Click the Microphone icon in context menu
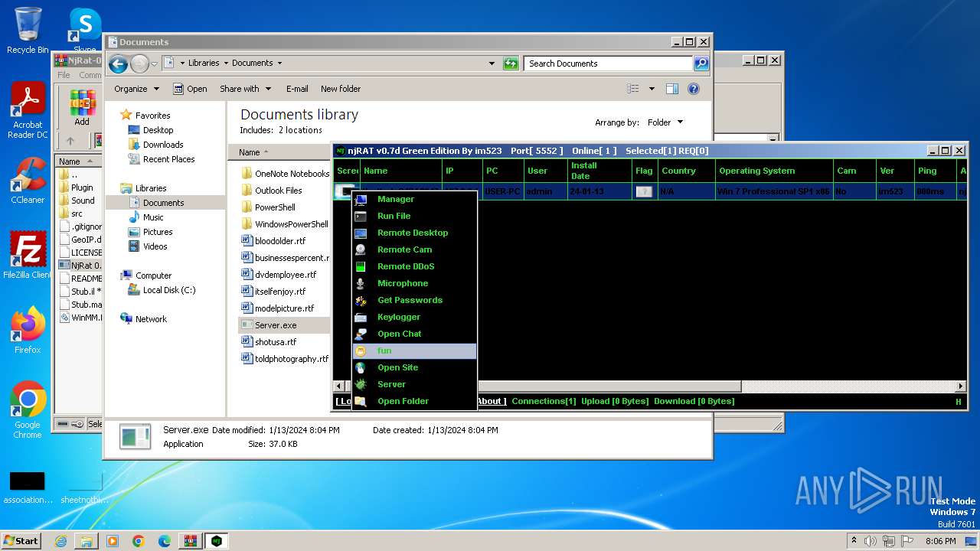 tap(361, 284)
